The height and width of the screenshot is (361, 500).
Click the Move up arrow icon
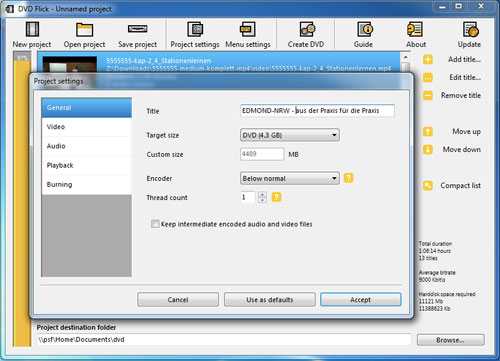(428, 132)
